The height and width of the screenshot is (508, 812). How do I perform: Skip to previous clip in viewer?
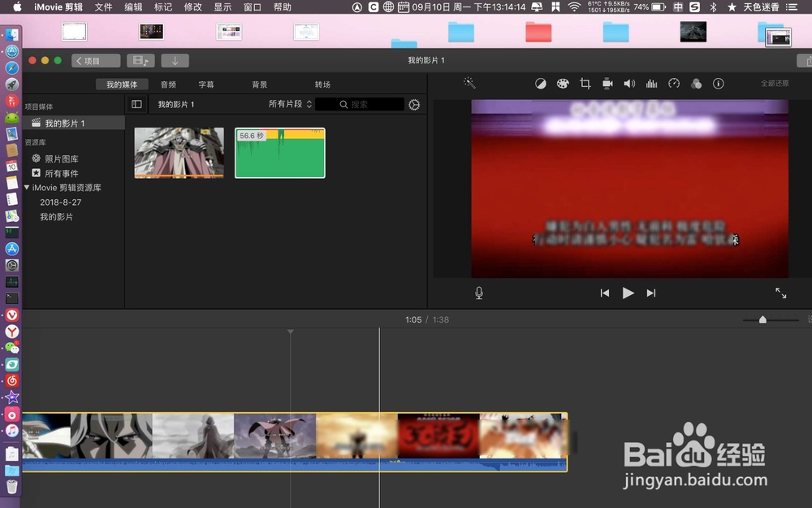click(x=604, y=293)
